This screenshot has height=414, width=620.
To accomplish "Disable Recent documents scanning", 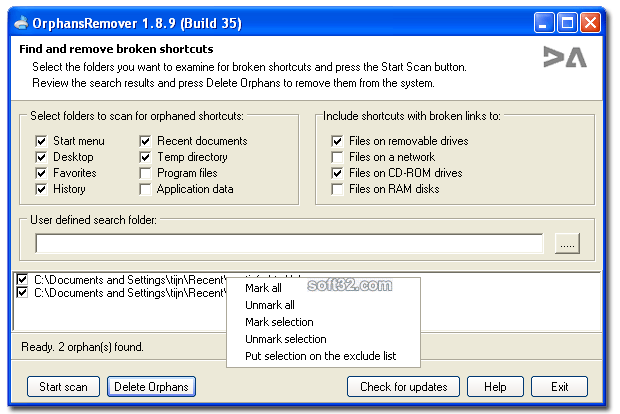I will pos(145,141).
